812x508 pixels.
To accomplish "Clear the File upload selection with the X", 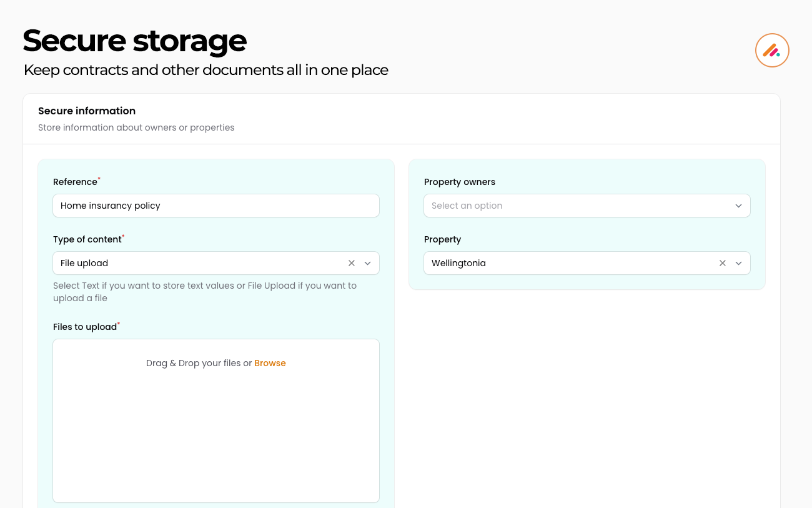I will 351,263.
